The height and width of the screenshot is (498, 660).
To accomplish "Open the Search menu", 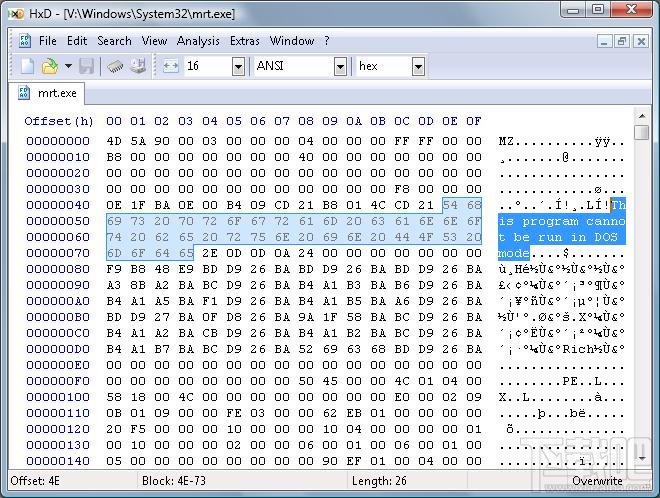I will pyautogui.click(x=114, y=41).
